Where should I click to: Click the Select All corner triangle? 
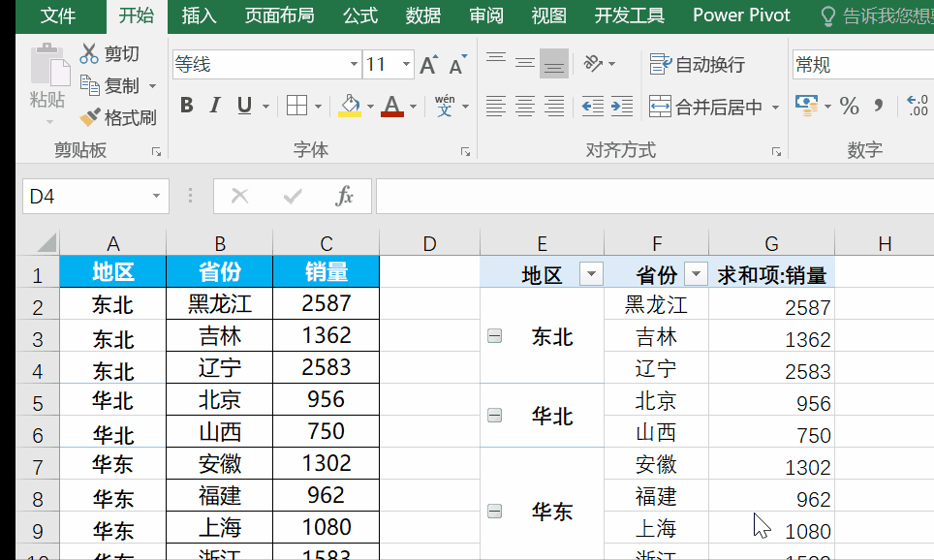(47, 243)
